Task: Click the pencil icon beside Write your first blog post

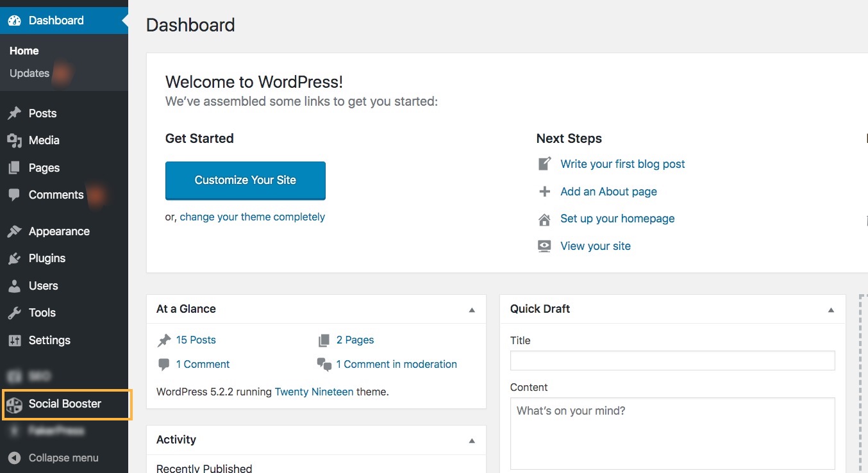Action: pyautogui.click(x=544, y=164)
